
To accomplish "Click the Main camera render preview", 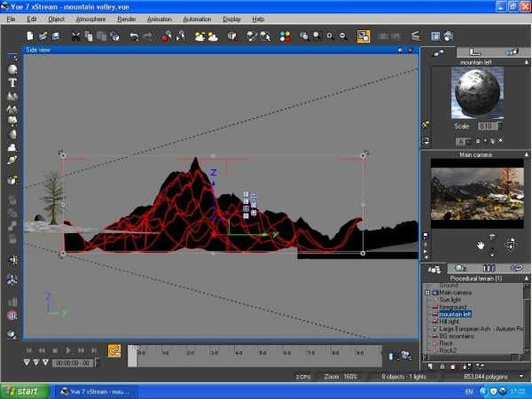I will coord(477,193).
